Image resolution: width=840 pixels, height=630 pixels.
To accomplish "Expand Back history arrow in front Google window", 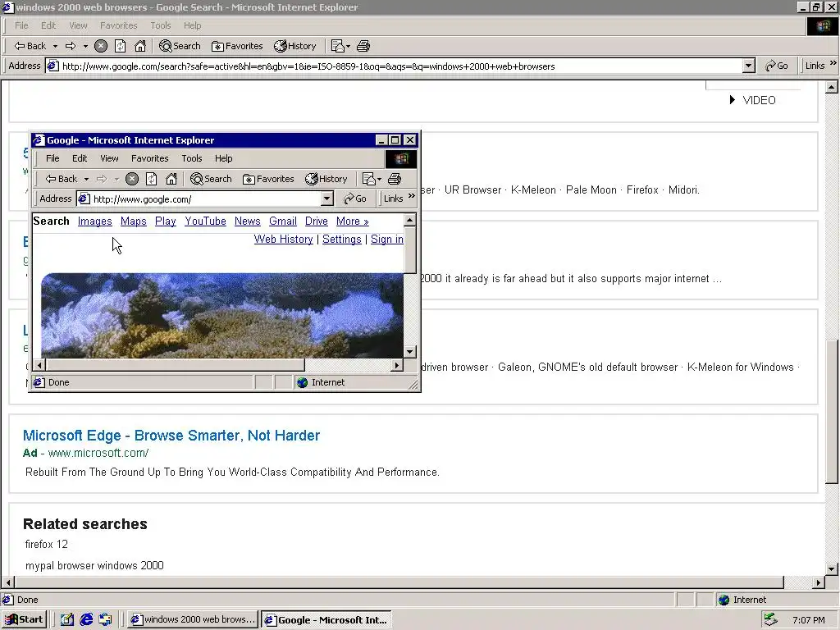I will (x=86, y=179).
